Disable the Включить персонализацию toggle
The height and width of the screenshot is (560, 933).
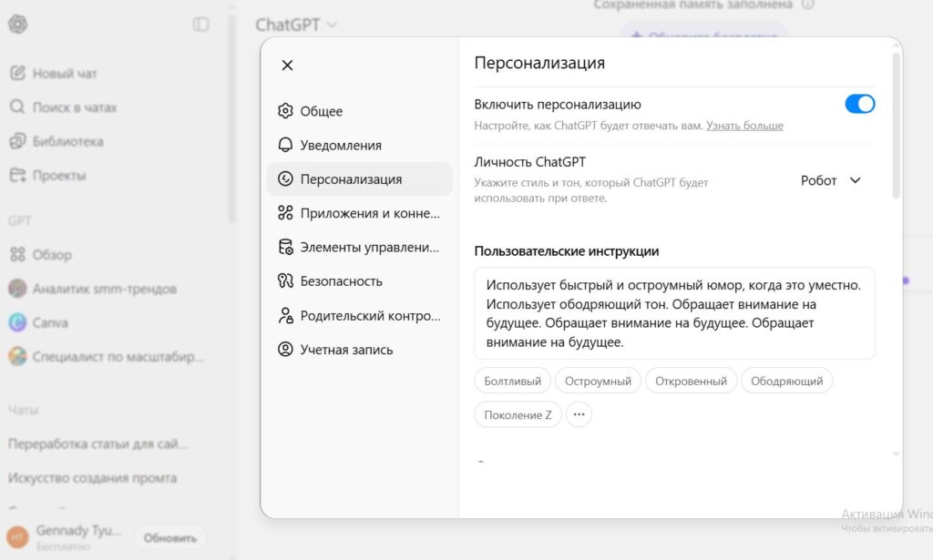(x=859, y=104)
